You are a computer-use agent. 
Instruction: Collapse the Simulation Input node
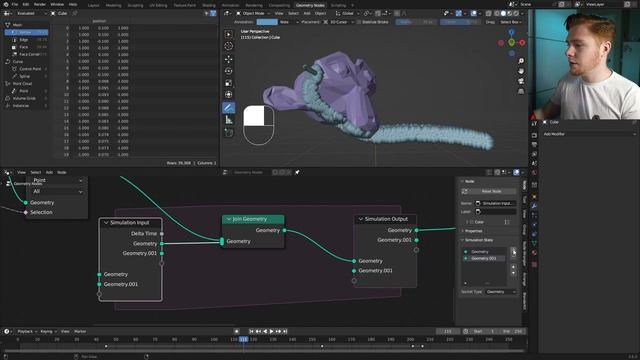click(106, 223)
